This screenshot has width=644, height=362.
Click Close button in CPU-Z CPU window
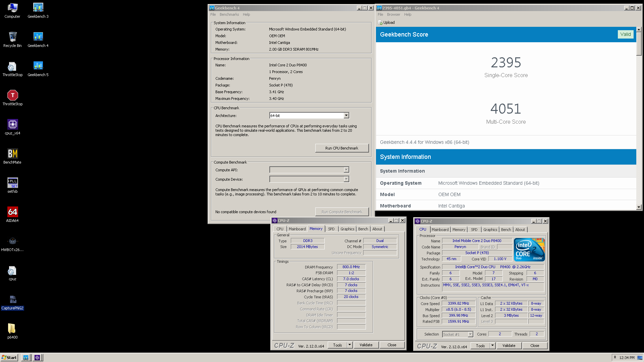click(x=535, y=346)
